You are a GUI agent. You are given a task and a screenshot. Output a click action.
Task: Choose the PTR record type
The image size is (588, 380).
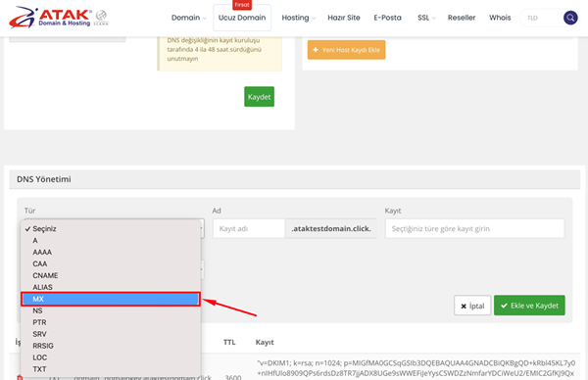click(111, 322)
